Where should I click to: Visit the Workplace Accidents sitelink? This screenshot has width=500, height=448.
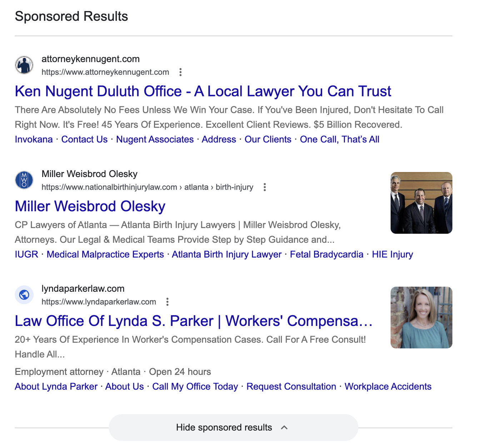[388, 387]
